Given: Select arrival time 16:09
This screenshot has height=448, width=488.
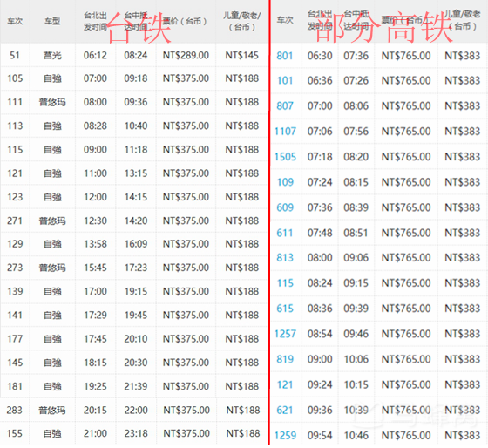Looking at the screenshot, I should (136, 244).
